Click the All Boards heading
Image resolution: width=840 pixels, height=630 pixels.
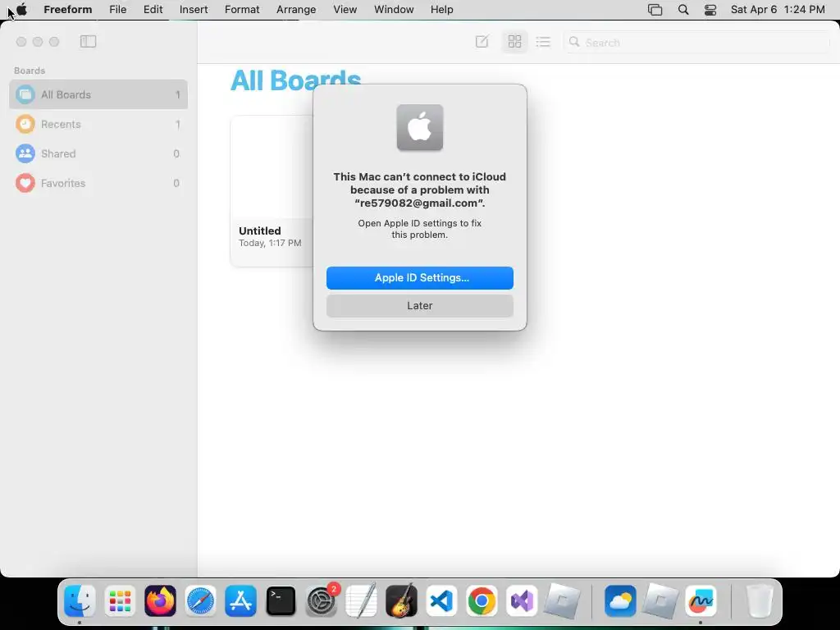pos(295,80)
